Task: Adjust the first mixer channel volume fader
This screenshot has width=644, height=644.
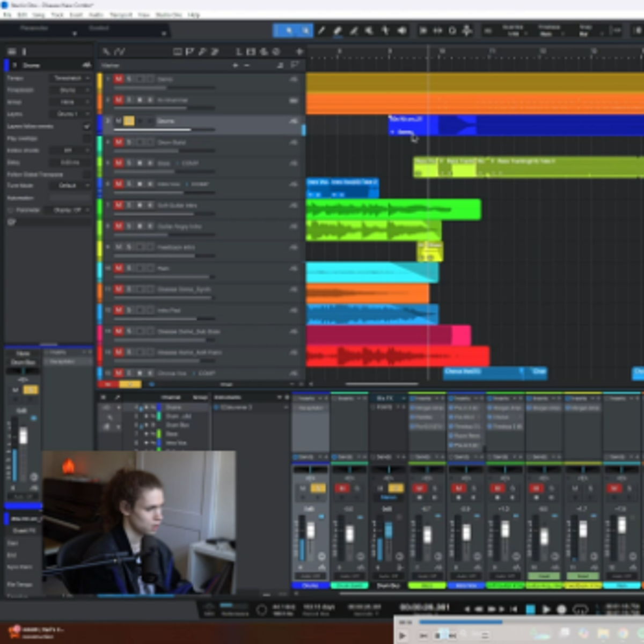Action: [x=311, y=531]
